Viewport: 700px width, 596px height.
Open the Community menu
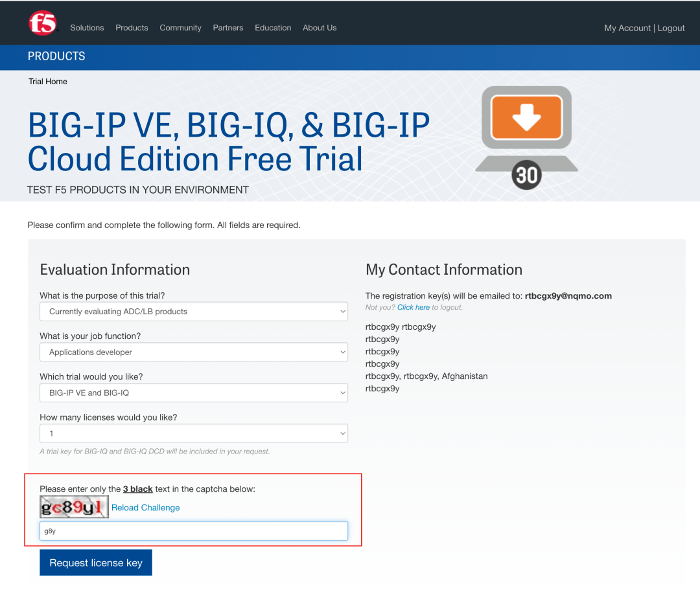180,28
